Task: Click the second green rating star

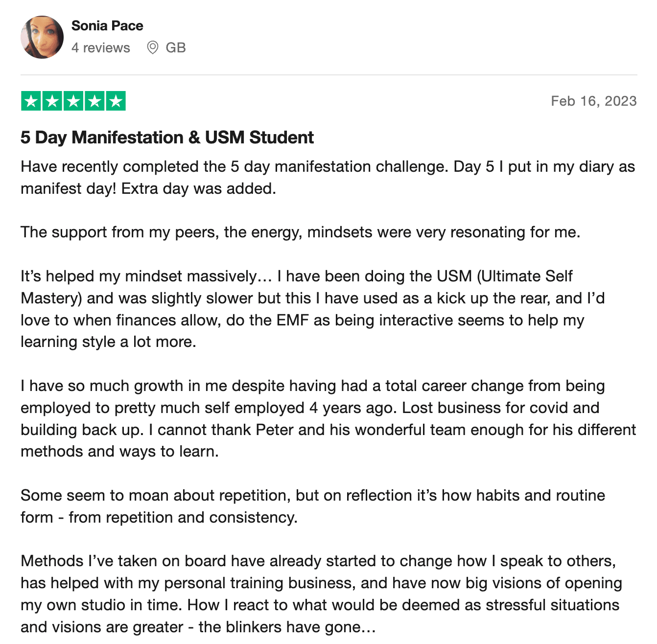Action: pos(52,101)
